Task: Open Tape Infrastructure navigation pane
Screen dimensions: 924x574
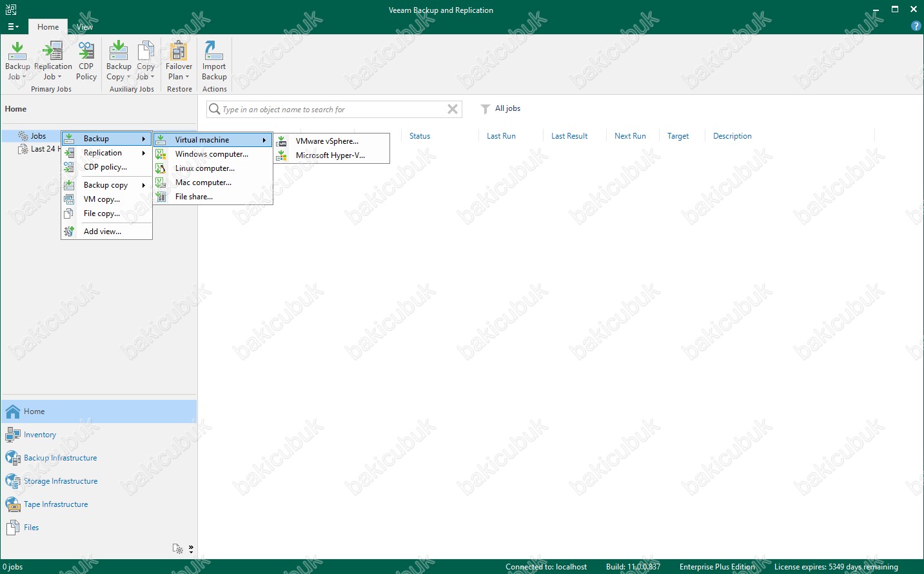Action: coord(99,504)
